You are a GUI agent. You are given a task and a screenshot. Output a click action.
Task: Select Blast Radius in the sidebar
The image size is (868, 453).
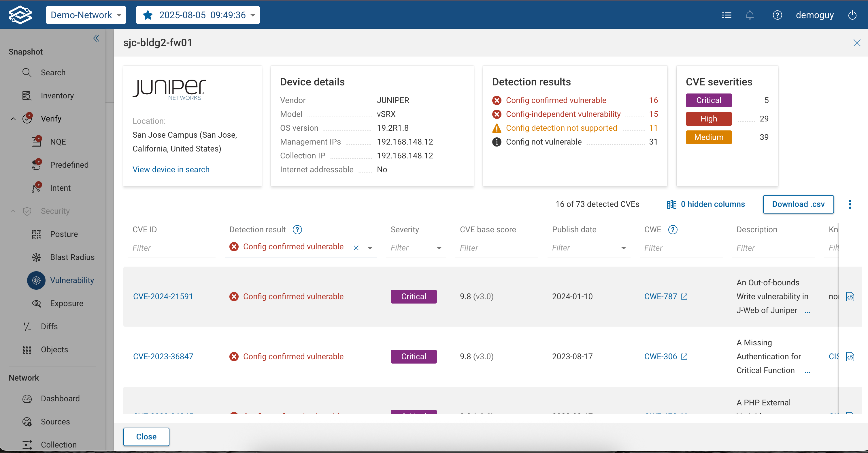click(x=72, y=257)
